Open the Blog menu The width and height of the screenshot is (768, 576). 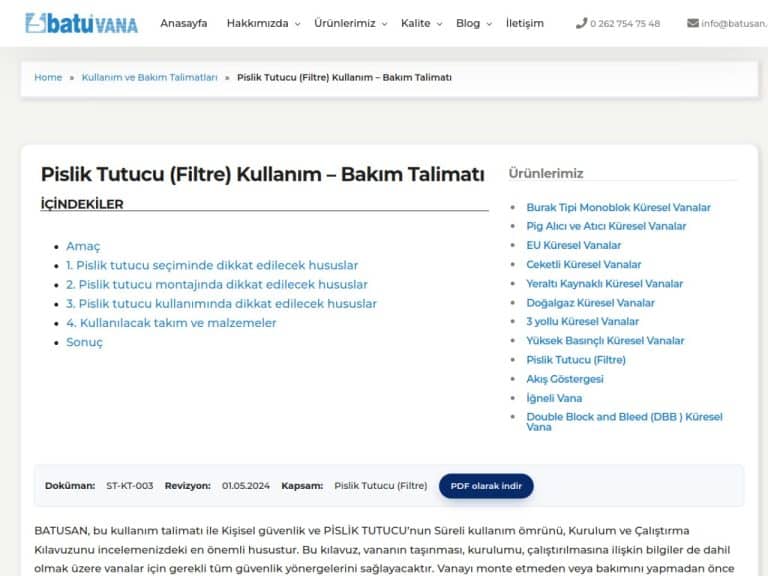click(468, 23)
